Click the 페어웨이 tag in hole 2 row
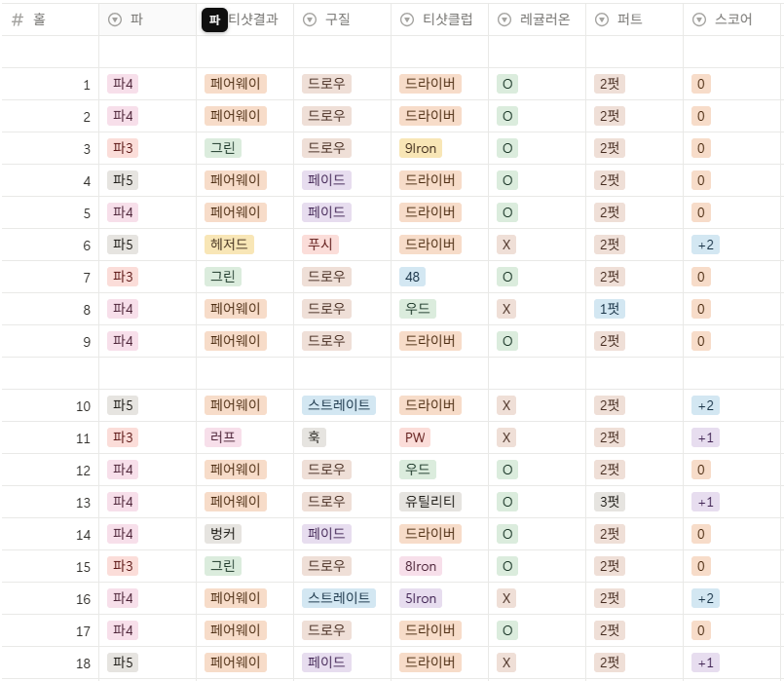Viewport: 784px width, 681px height. (x=236, y=116)
